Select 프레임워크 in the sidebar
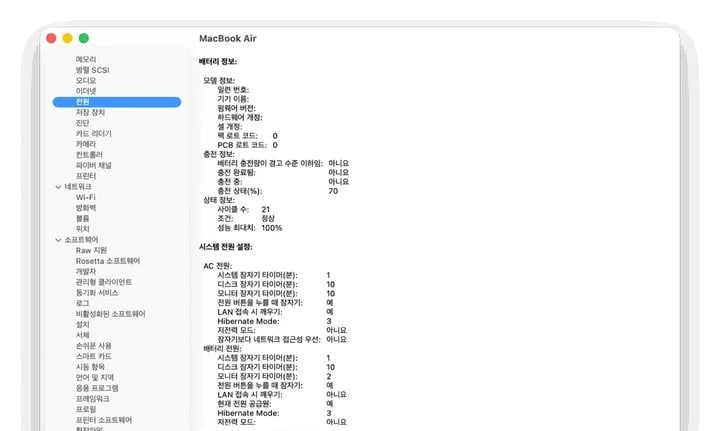Image resolution: width=715 pixels, height=431 pixels. click(x=93, y=398)
